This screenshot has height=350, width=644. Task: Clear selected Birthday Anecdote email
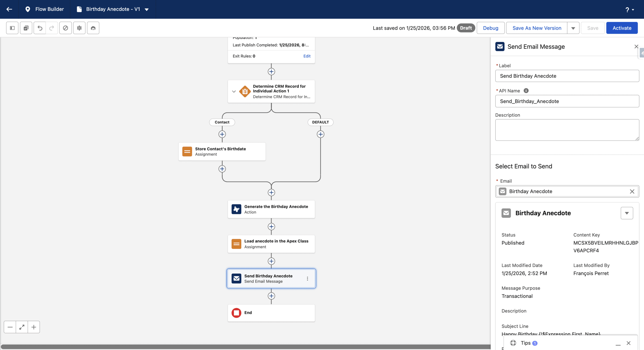632,192
